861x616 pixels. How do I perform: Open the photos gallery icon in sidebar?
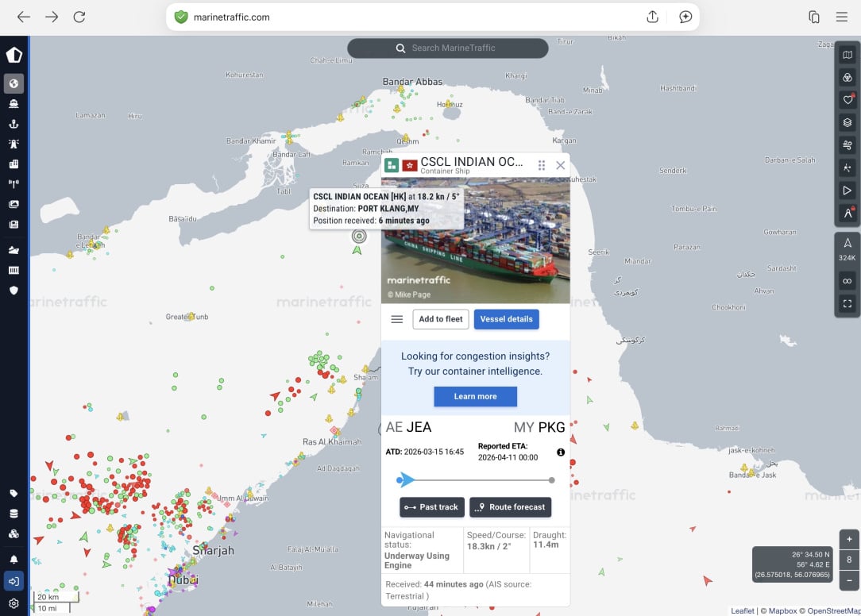14,204
